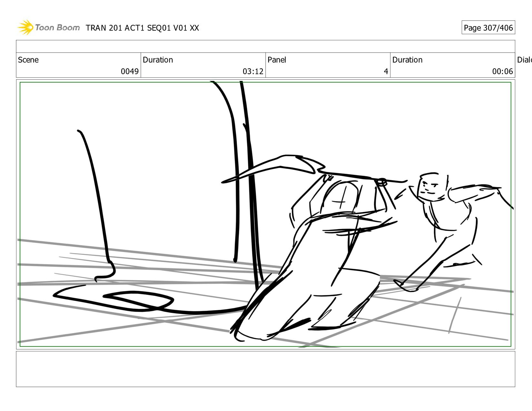Image resolution: width=532 pixels, height=411 pixels.
Task: Select the scene duration value '03:12'
Action: 253,72
